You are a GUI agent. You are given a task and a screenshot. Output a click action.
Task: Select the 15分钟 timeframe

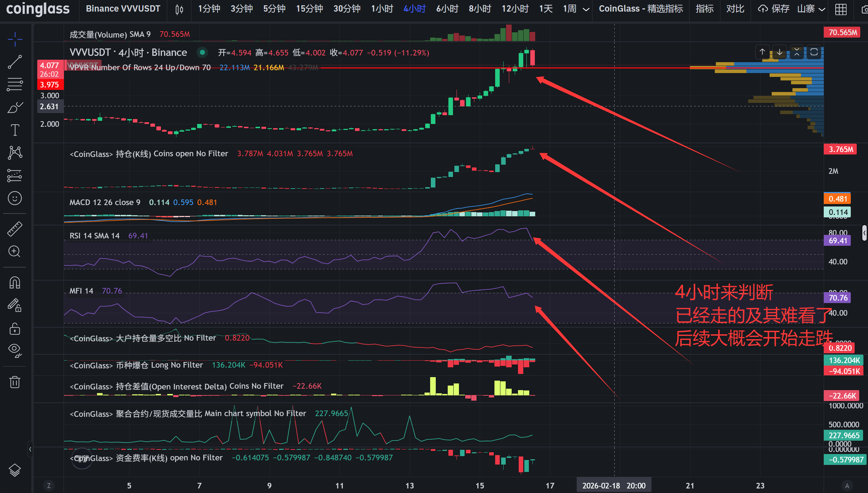[x=309, y=9]
